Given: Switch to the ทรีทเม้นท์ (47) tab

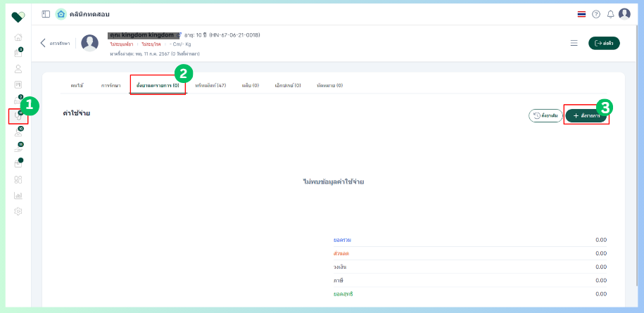Looking at the screenshot, I should coord(210,85).
